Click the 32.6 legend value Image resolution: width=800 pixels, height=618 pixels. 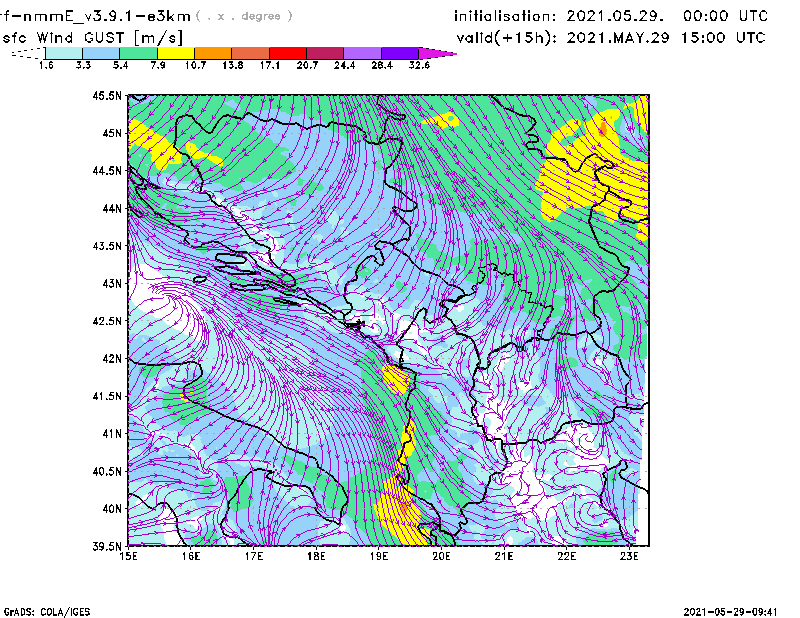point(419,65)
